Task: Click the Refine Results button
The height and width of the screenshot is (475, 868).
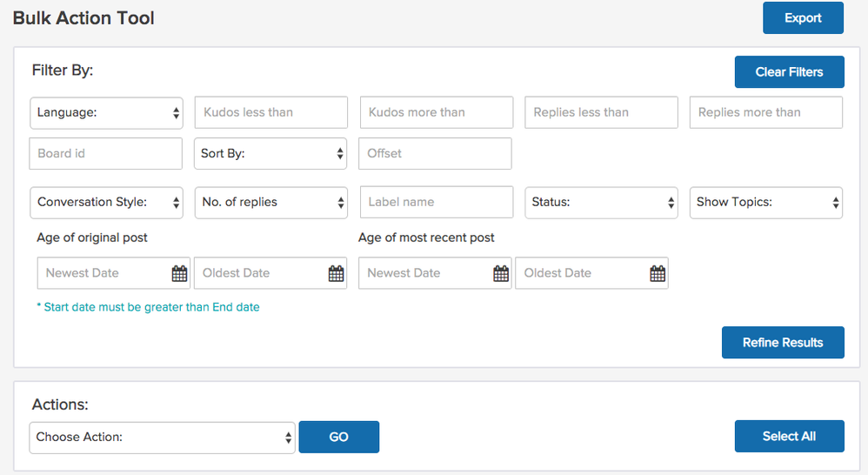Action: [782, 343]
